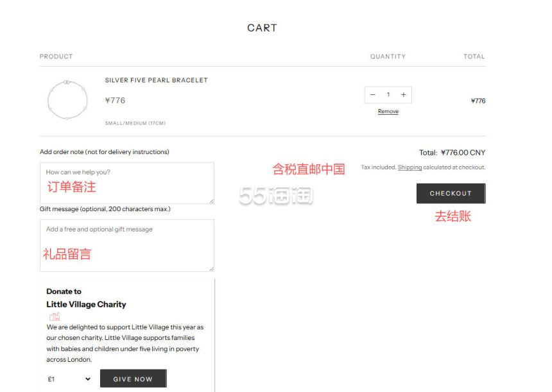
Task: Open the £1 donation amount dropdown
Action: pyautogui.click(x=69, y=379)
